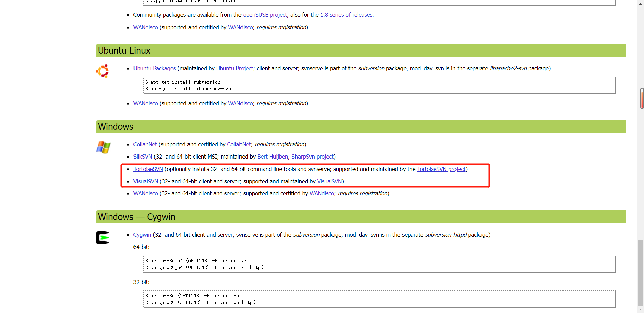The height and width of the screenshot is (313, 644).
Task: Click the setup-x86_64 subversion-httpd command line
Action: pyautogui.click(x=204, y=267)
